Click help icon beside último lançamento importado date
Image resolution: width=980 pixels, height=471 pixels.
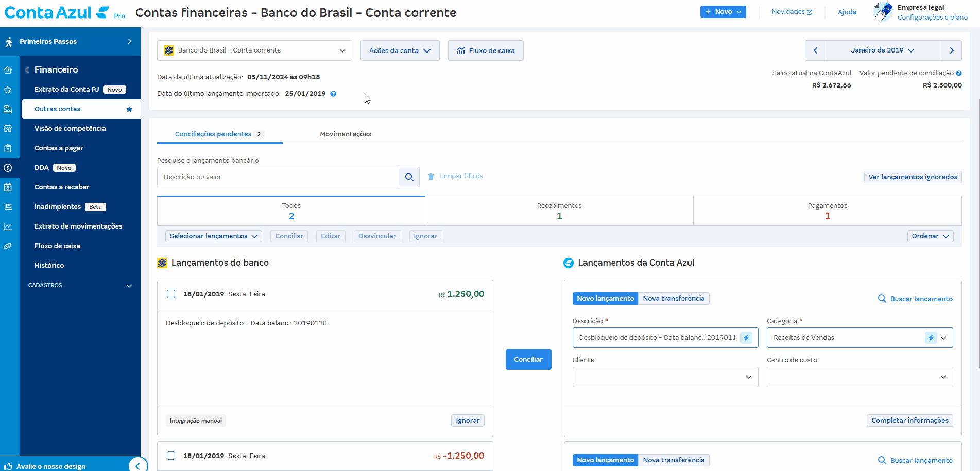click(333, 94)
